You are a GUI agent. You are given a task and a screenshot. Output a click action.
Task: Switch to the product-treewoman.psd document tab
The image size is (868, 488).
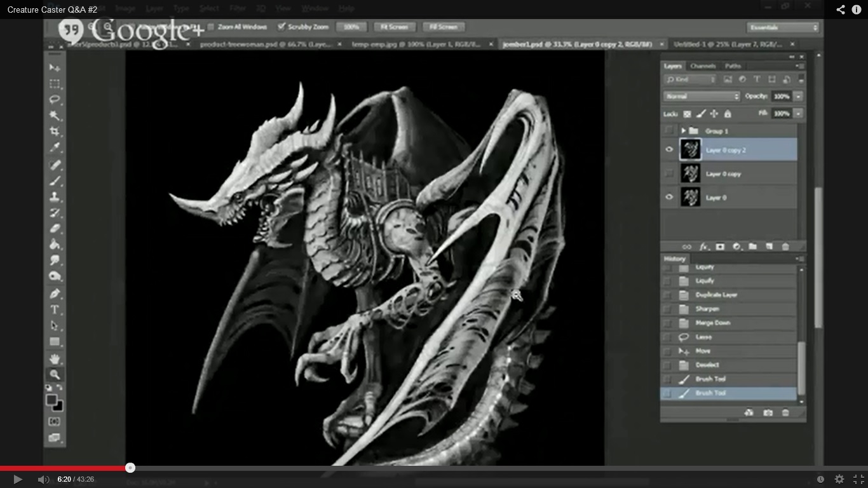coord(262,44)
